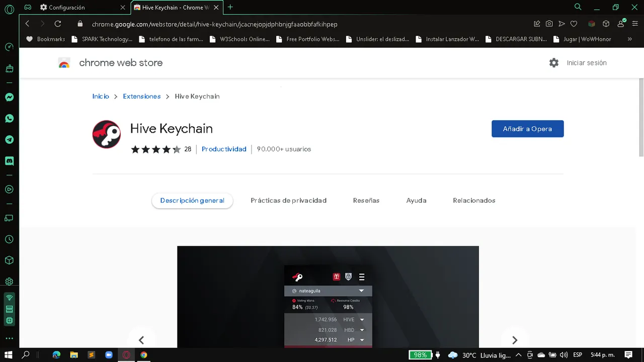Show previous screenshot with left arrow
Screen dimensions: 644x362
(141, 340)
